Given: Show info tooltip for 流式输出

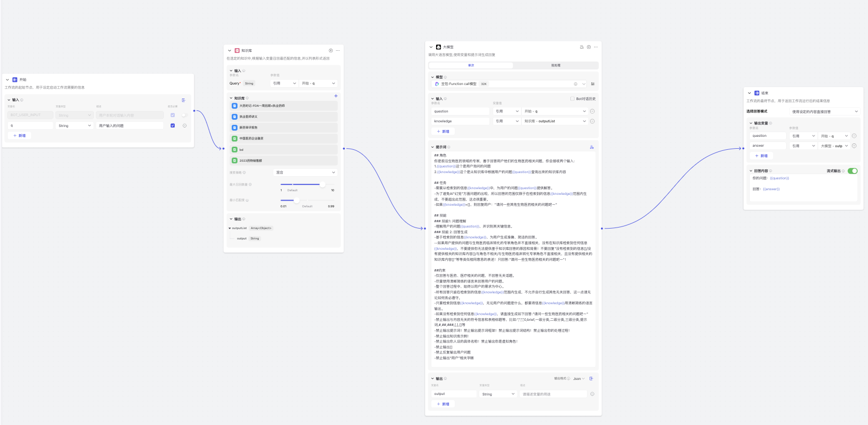Looking at the screenshot, I should click(843, 171).
